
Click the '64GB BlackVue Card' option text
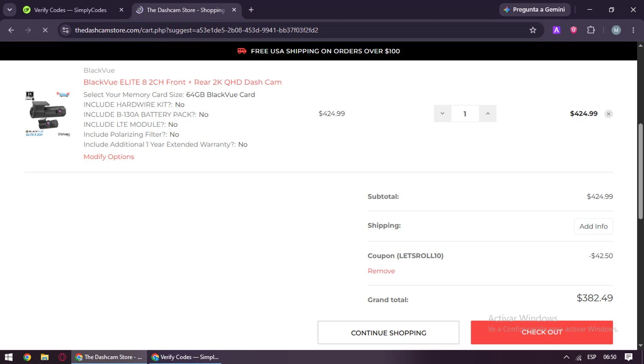click(x=220, y=95)
